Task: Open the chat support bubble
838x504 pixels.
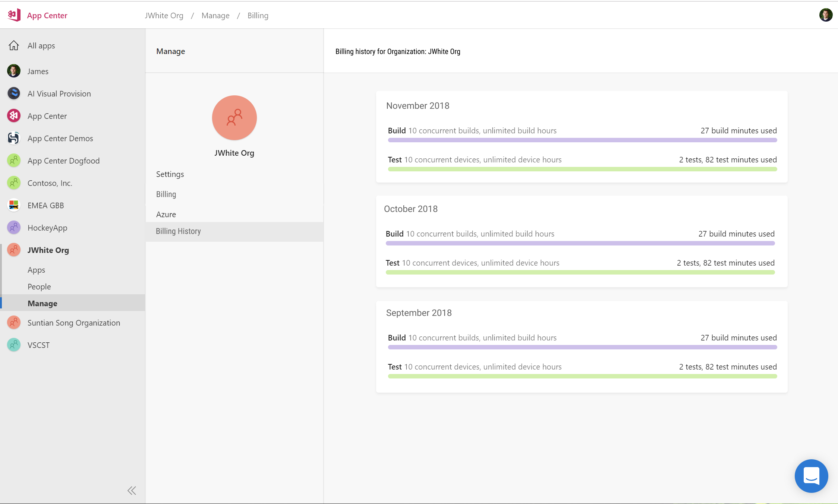Action: point(812,476)
